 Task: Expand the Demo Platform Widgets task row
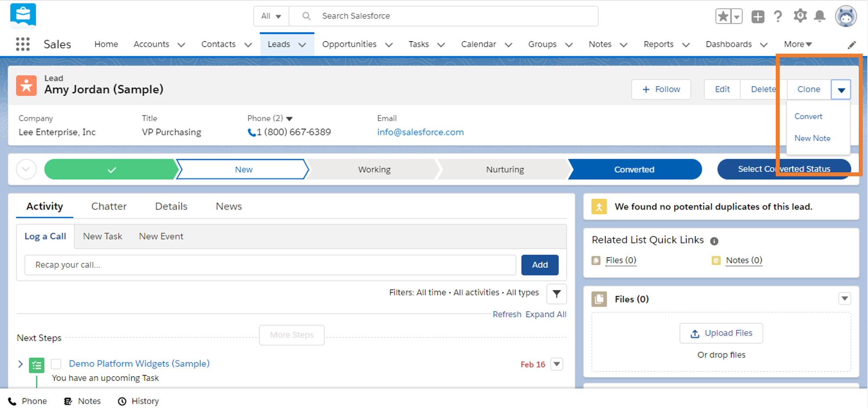pos(20,364)
